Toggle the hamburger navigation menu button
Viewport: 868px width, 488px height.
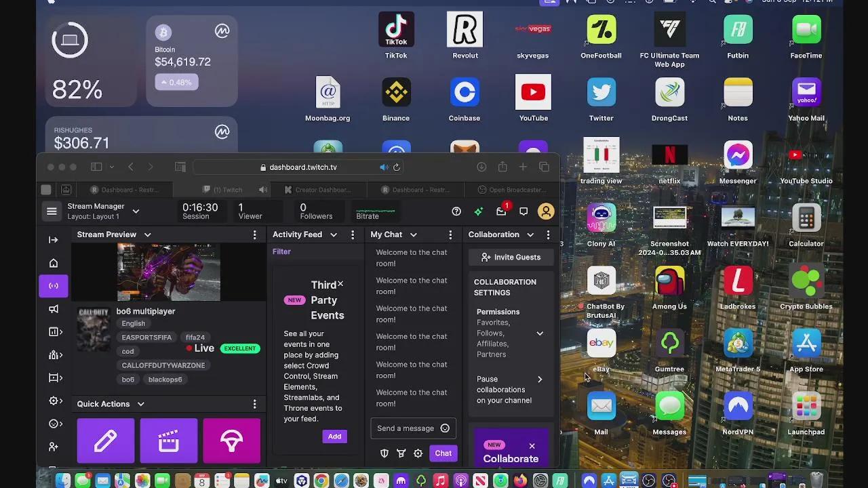[x=52, y=211]
